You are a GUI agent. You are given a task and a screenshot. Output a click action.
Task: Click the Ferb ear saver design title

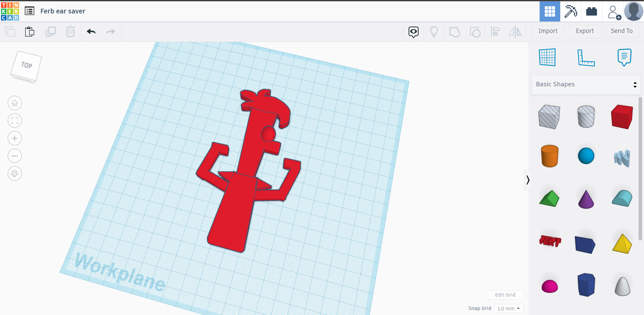(63, 11)
